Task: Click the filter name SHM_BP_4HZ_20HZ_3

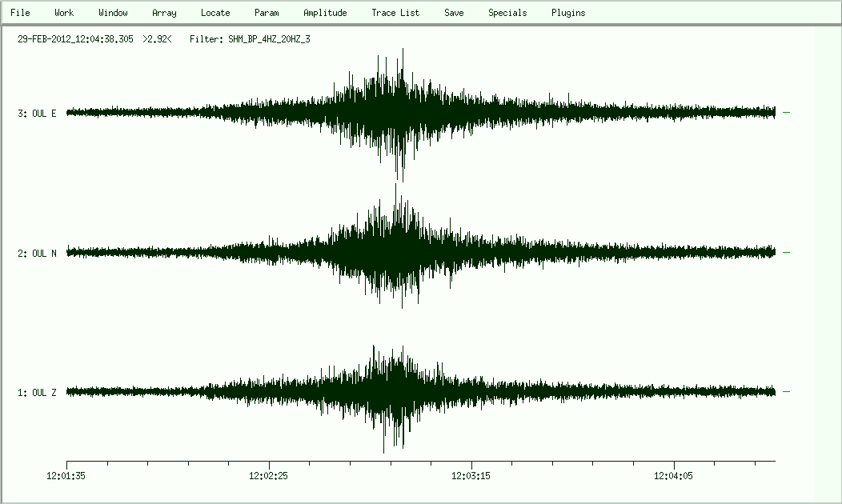Action: (x=269, y=38)
